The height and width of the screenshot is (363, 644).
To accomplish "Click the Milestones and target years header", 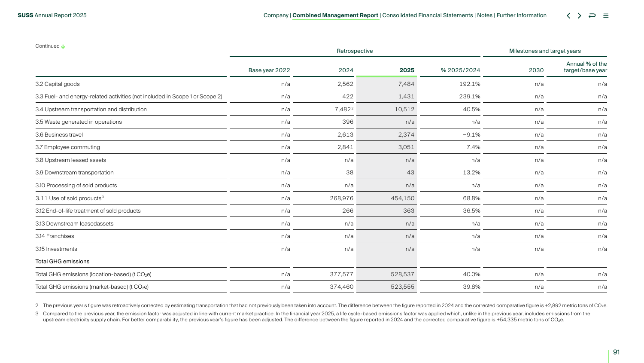I will click(x=545, y=51).
